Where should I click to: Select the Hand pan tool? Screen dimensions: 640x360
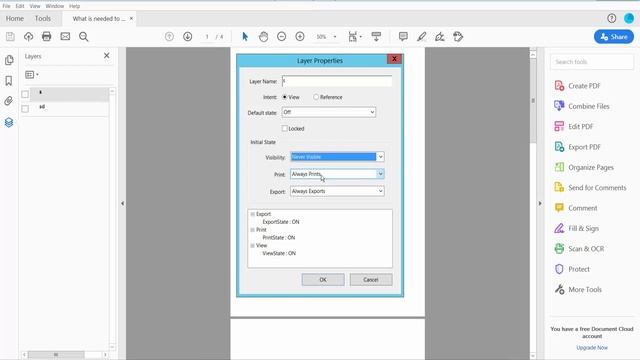click(263, 37)
